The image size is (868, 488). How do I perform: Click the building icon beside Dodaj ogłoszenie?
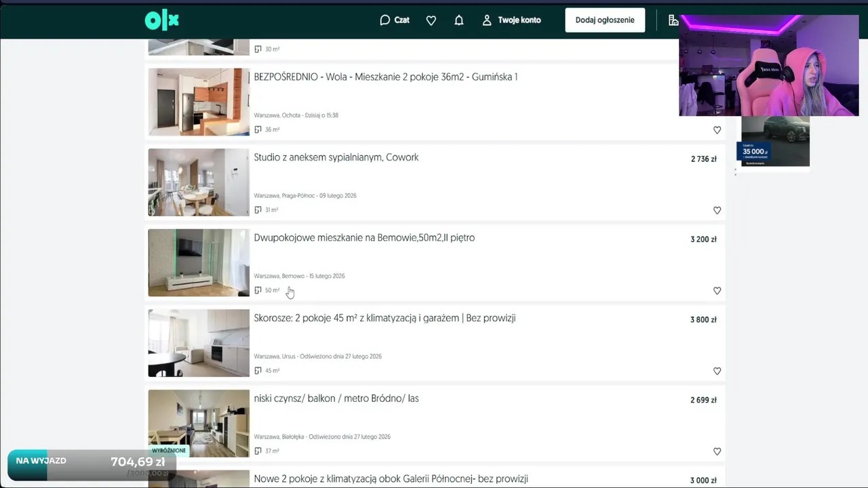pos(673,20)
